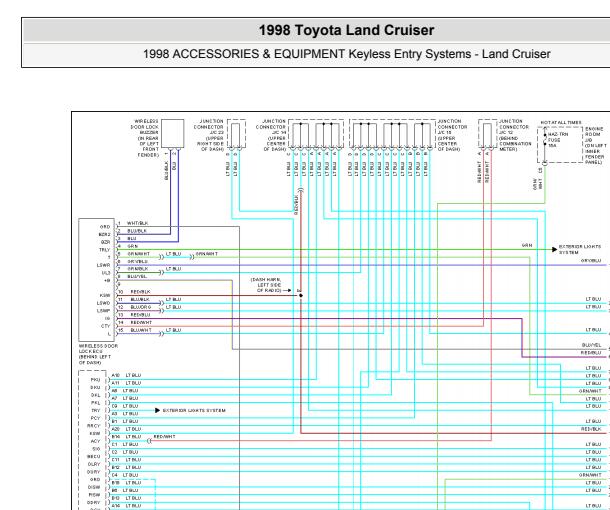610x510 pixels.
Task: Select the Junction Connector J/C 15 label
Action: [x=452, y=135]
